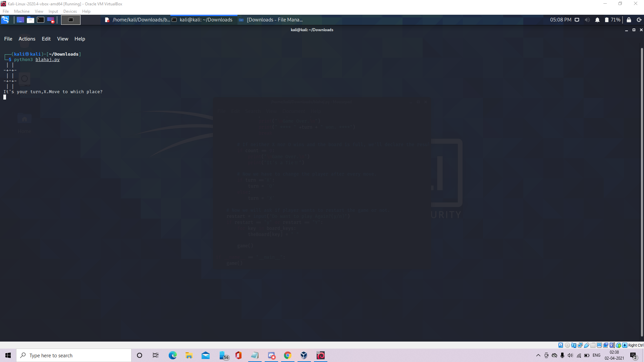644x362 pixels.
Task: Open the terminal Edit menu
Action: [x=46, y=39]
